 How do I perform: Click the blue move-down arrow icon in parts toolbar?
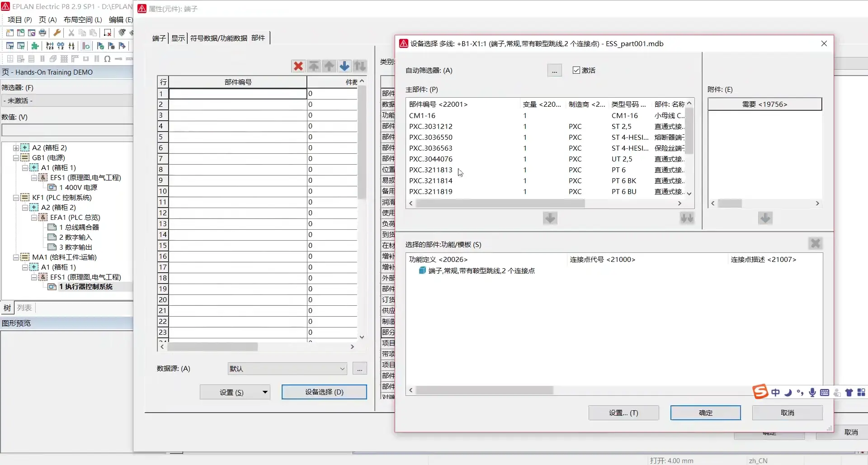tap(344, 66)
